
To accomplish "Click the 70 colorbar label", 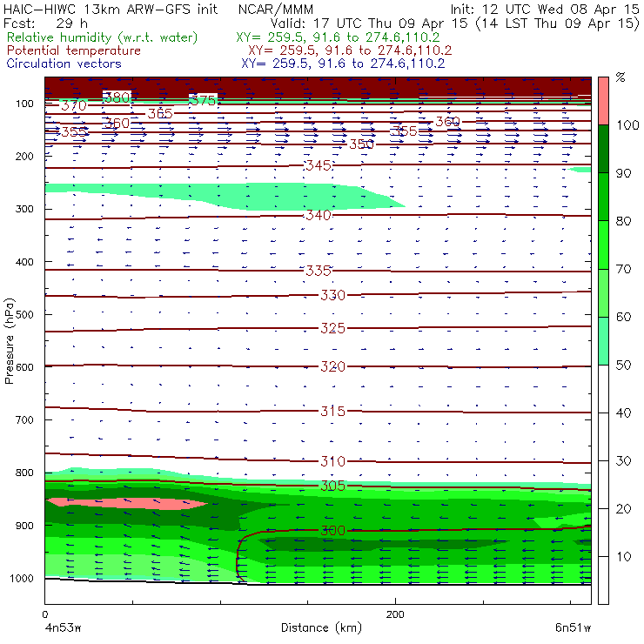I will (x=623, y=269).
